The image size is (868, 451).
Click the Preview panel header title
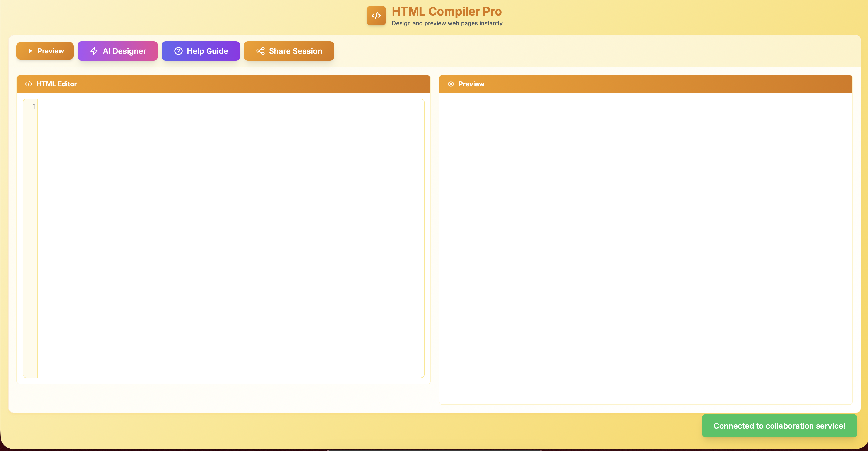(471, 84)
